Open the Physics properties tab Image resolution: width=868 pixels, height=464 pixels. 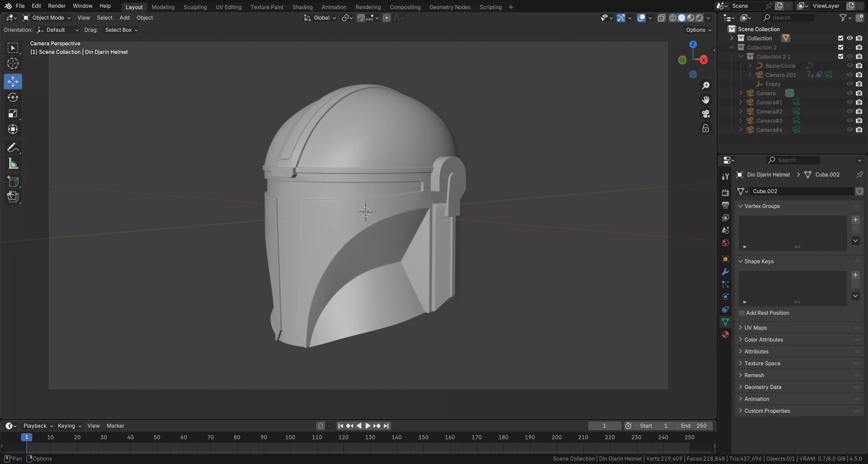(x=725, y=297)
